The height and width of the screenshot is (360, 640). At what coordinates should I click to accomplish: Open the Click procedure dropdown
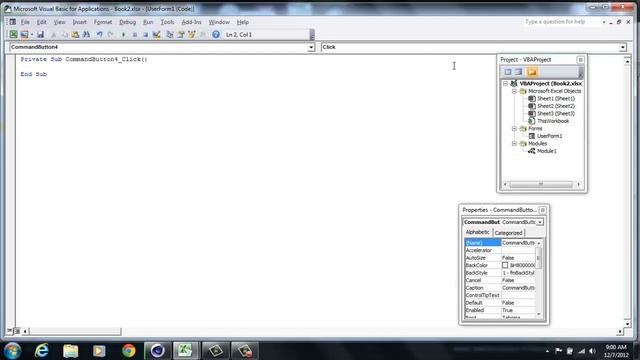coord(623,47)
